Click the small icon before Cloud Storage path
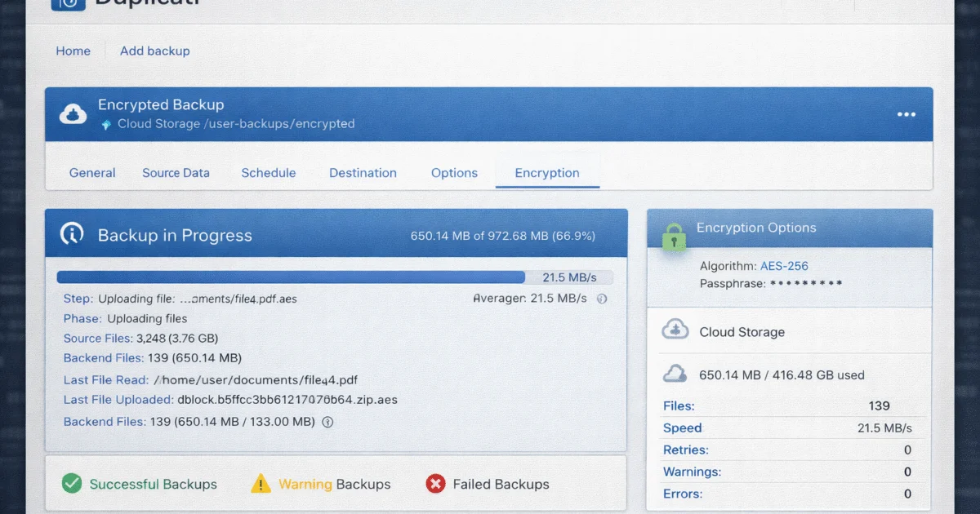Image resolution: width=980 pixels, height=514 pixels. pyautogui.click(x=105, y=125)
